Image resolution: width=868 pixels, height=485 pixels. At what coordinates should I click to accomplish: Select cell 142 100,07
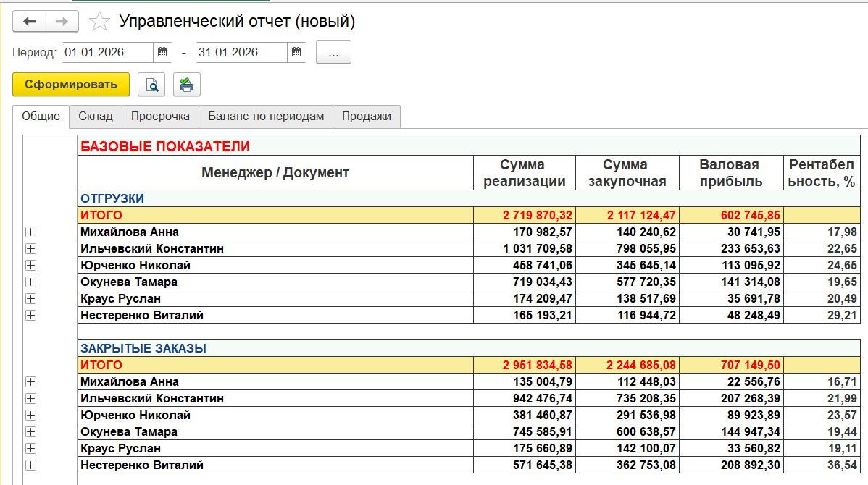[x=627, y=449]
